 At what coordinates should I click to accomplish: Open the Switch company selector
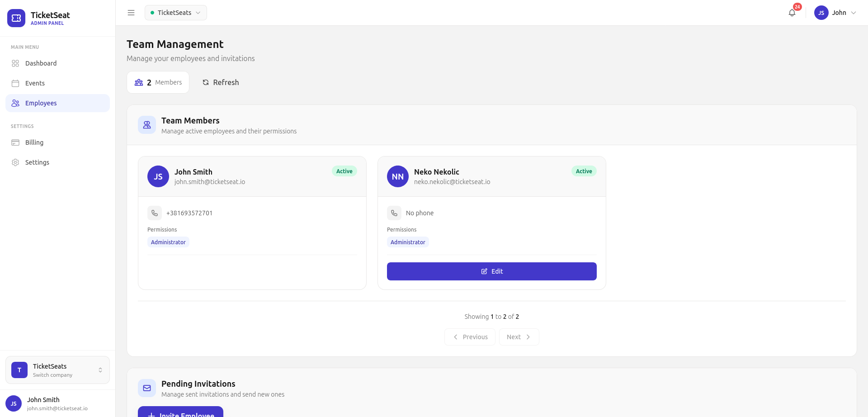pyautogui.click(x=57, y=370)
